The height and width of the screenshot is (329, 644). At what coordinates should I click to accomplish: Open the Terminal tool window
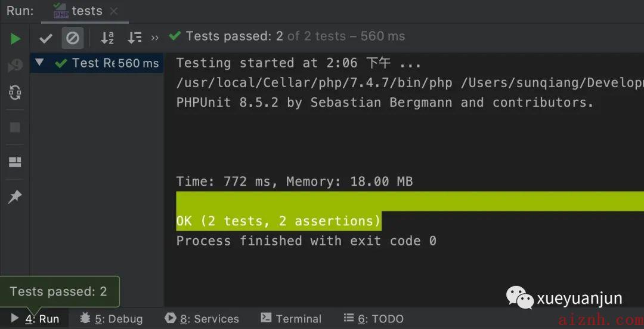(x=291, y=319)
